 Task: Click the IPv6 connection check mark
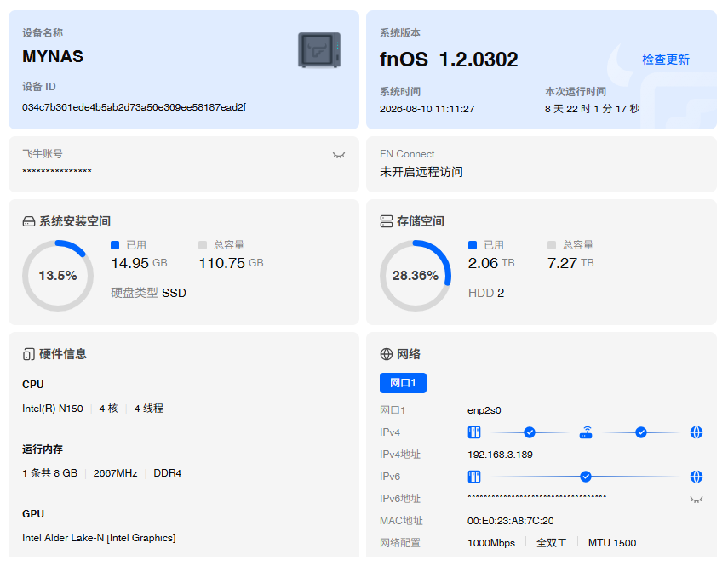pos(586,477)
